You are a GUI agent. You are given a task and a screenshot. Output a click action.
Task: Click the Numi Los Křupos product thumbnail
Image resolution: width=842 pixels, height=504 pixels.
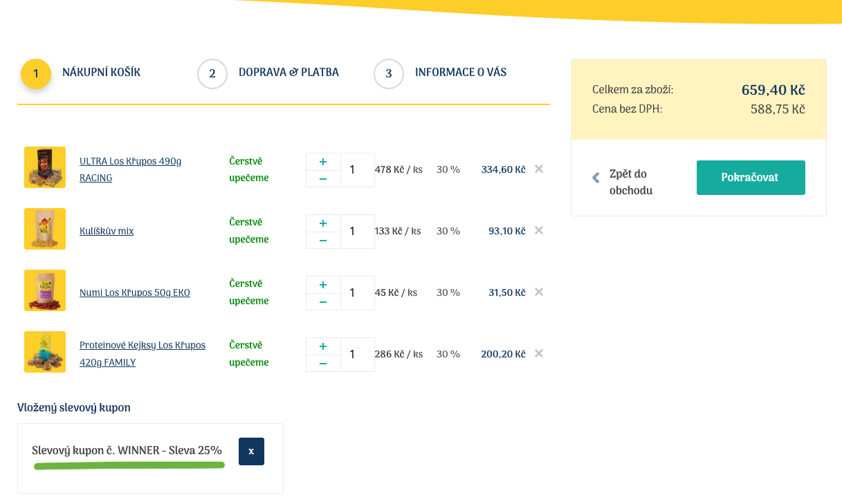[45, 290]
